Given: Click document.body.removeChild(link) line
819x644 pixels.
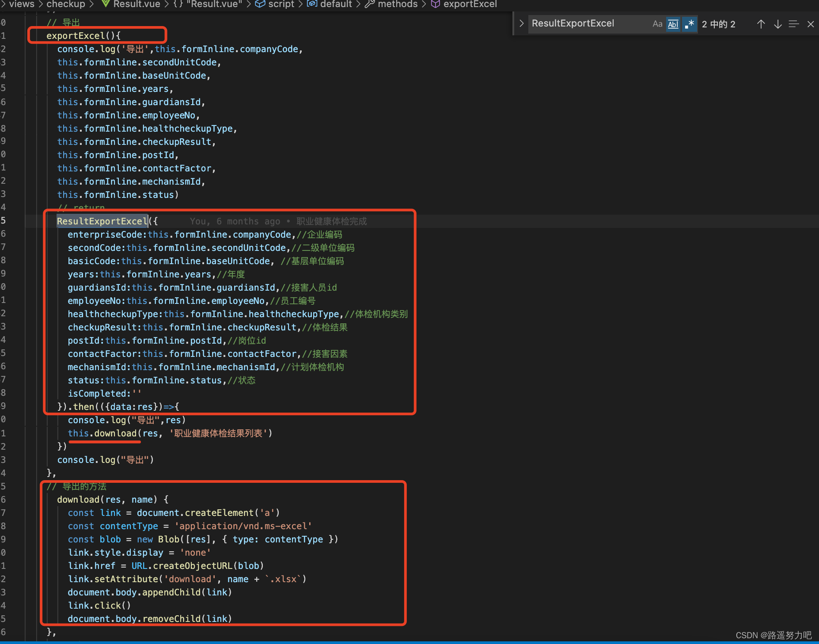Looking at the screenshot, I should tap(150, 619).
